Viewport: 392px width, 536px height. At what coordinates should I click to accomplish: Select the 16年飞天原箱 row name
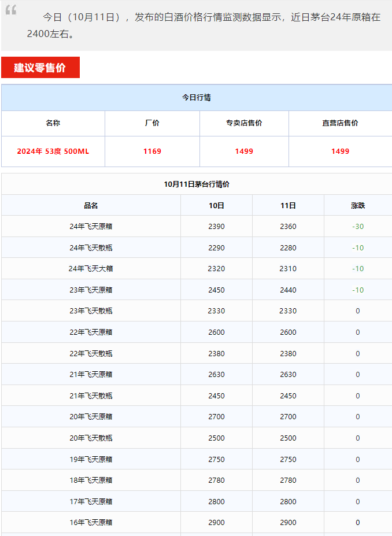pyautogui.click(x=91, y=523)
